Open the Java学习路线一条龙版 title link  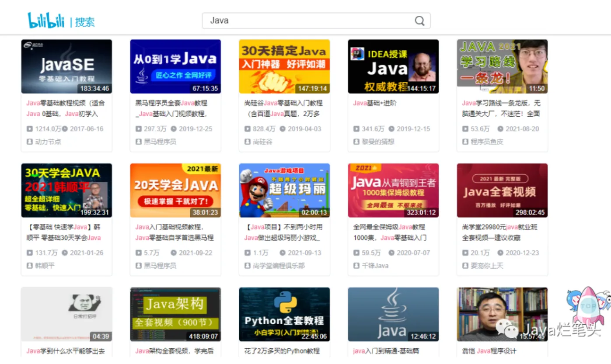point(501,108)
